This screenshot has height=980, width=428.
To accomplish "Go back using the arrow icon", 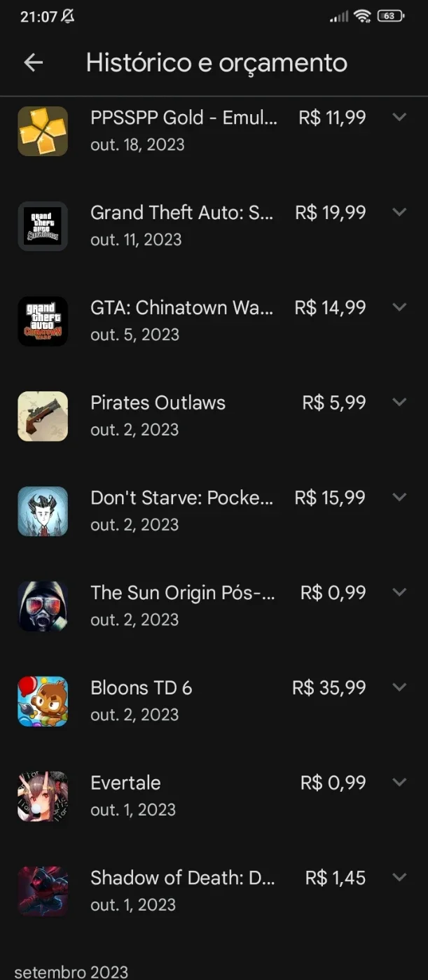I will 34,62.
